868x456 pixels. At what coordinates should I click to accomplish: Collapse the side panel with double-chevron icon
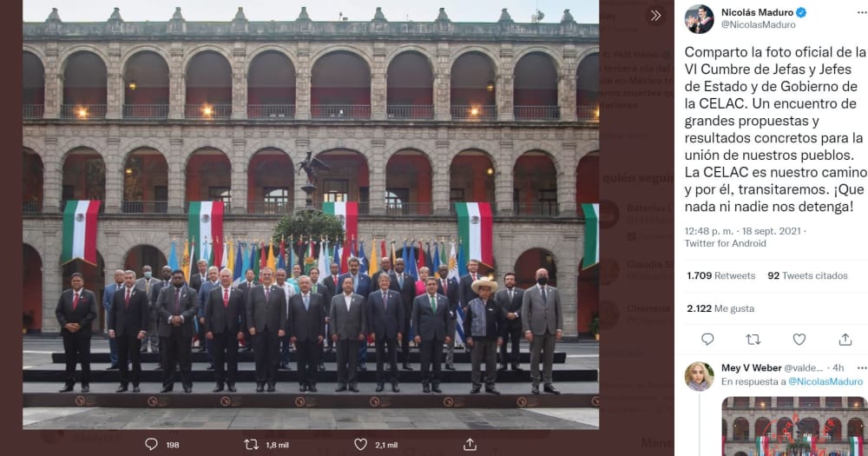click(x=655, y=16)
